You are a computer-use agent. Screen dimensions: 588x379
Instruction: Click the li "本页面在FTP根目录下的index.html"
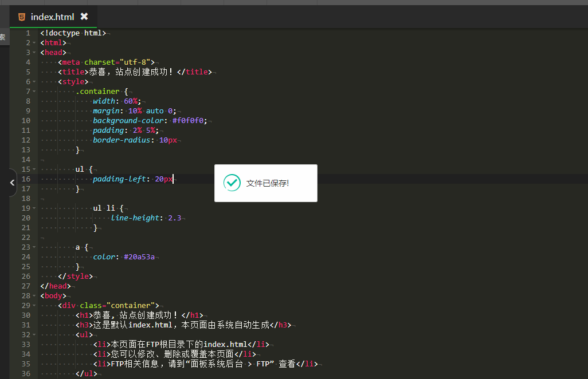(181, 345)
